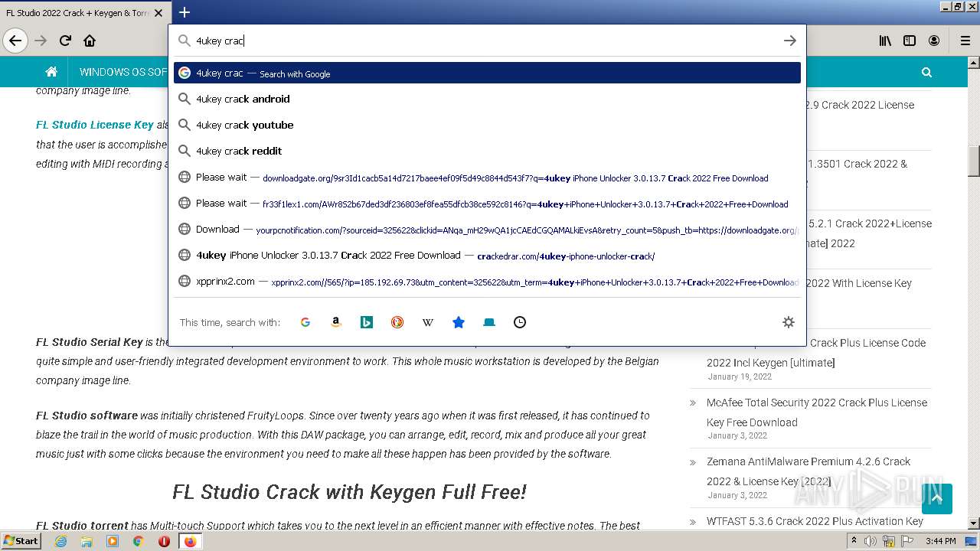Open 'FL Studio License Key' link
Screen dimensions: 980x551
coord(95,125)
